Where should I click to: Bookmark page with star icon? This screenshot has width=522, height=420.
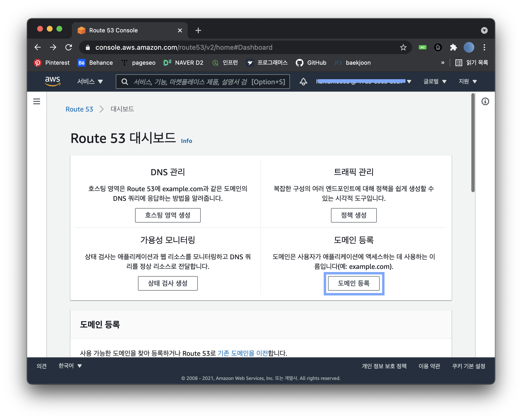pyautogui.click(x=403, y=47)
